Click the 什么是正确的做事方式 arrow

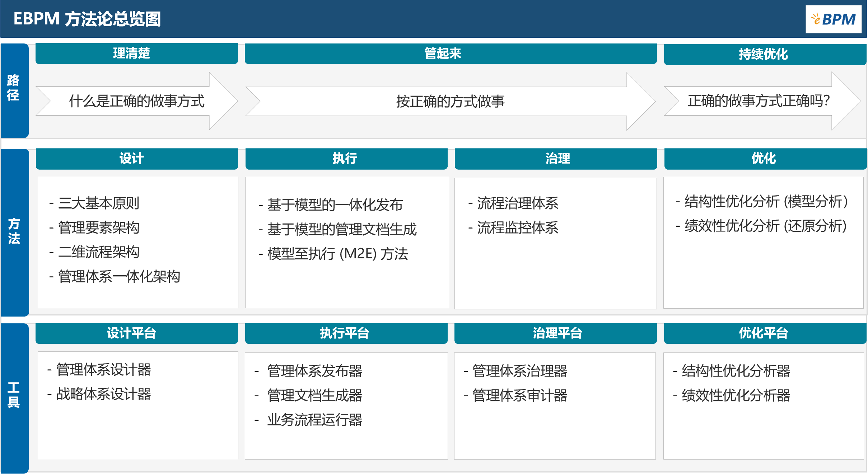(136, 101)
